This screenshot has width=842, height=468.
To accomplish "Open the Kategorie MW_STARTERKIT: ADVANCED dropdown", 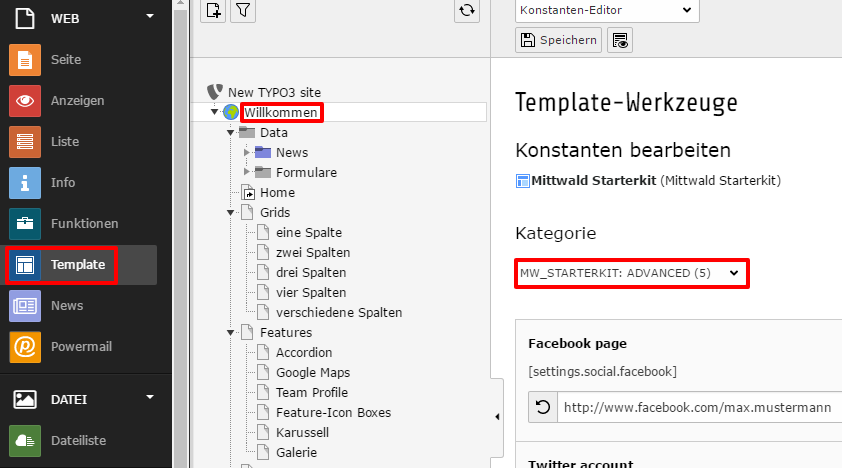I will [631, 273].
